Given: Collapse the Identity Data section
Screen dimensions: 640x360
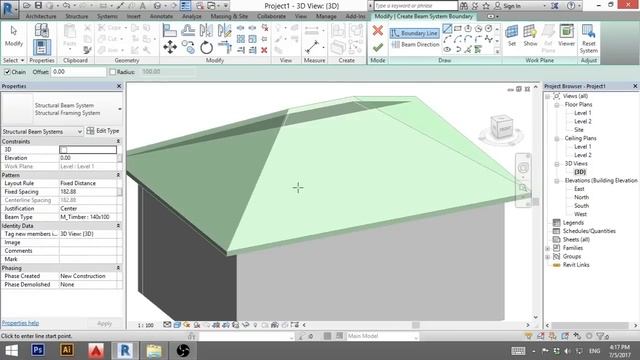Looking at the screenshot, I should point(118,226).
